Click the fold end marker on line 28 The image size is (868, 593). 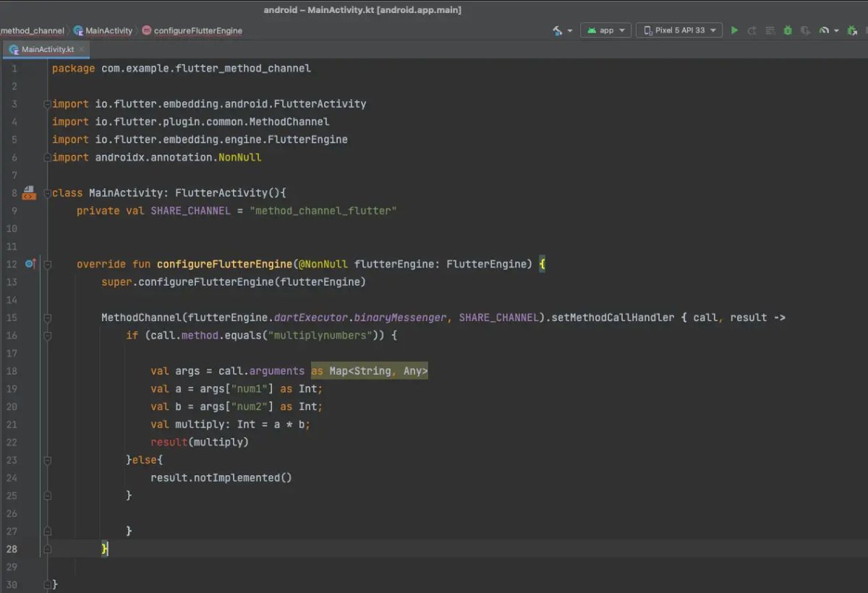point(47,550)
